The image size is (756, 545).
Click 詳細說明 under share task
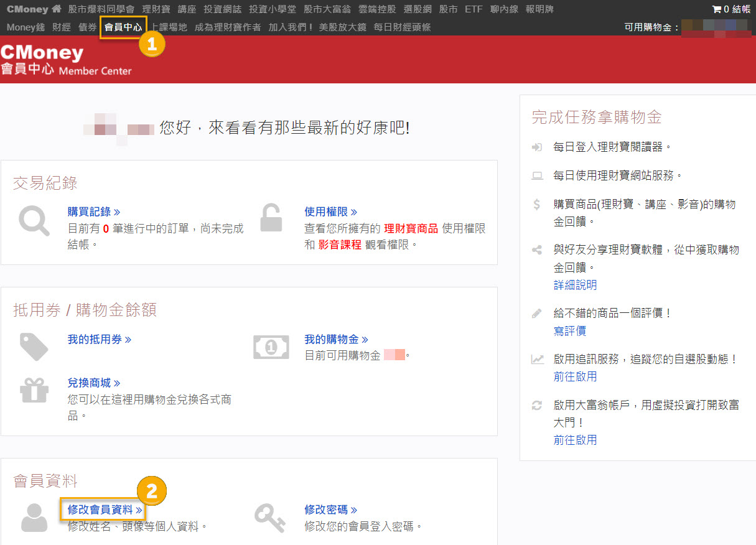click(575, 285)
